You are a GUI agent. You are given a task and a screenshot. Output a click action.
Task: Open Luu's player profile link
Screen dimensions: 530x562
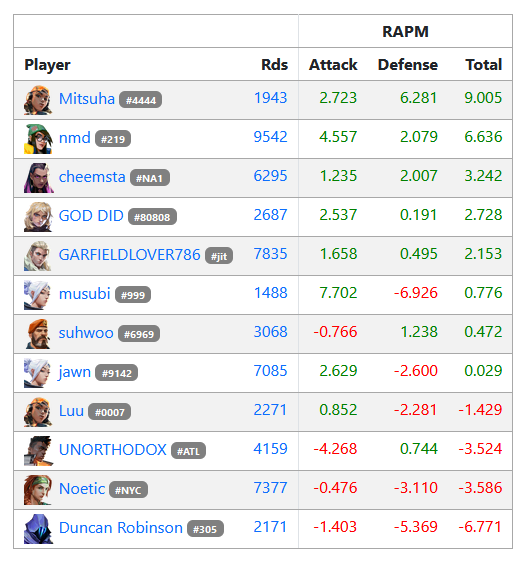click(71, 411)
